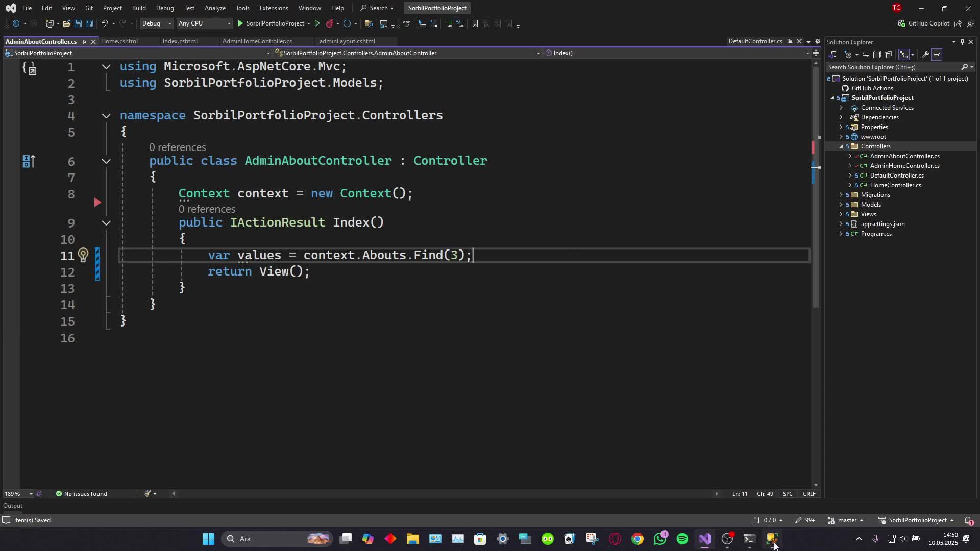The image size is (980, 551).
Task: Click Start Without Debugging outline play icon
Action: (x=317, y=23)
